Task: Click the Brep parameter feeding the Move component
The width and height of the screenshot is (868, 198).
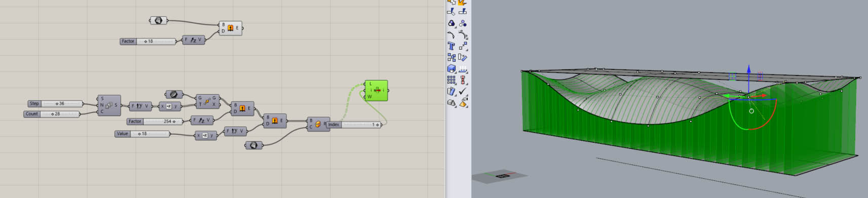Action: pyautogui.click(x=174, y=94)
